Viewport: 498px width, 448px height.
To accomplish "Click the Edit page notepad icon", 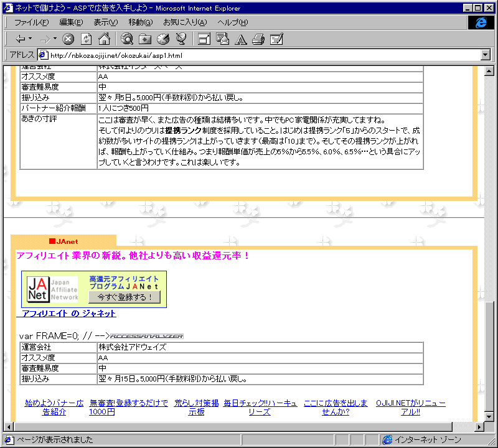I will [276, 39].
